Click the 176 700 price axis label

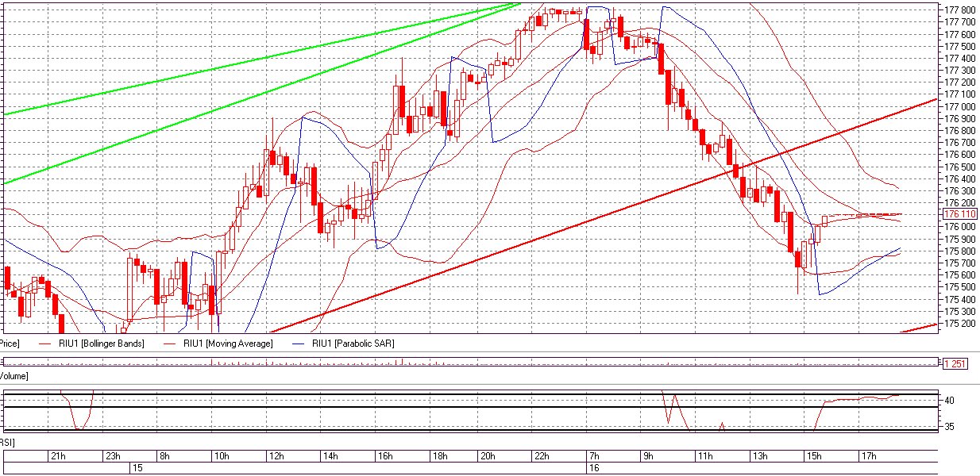[x=959, y=143]
